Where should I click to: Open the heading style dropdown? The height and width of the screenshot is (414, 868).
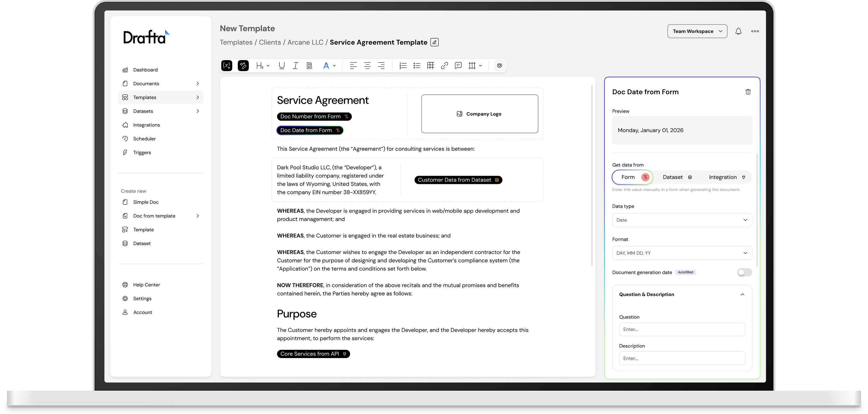[x=263, y=66]
